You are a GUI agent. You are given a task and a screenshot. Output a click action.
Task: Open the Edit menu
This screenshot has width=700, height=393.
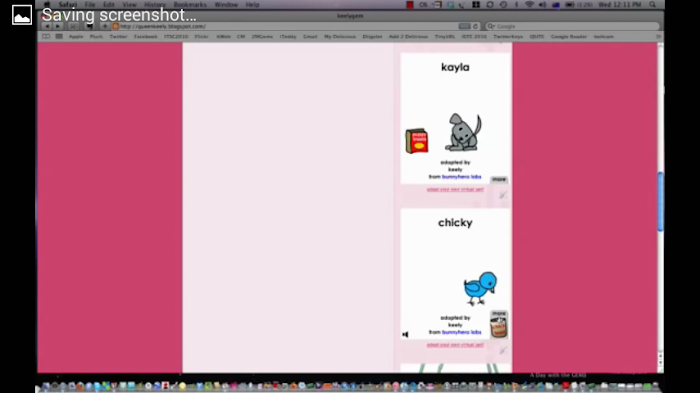point(108,4)
